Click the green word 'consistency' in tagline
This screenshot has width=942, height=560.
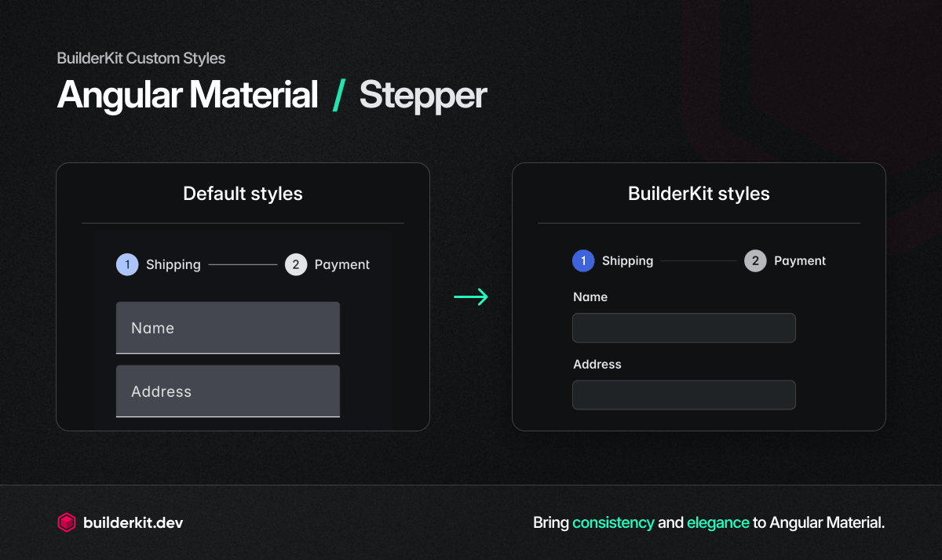coord(613,522)
